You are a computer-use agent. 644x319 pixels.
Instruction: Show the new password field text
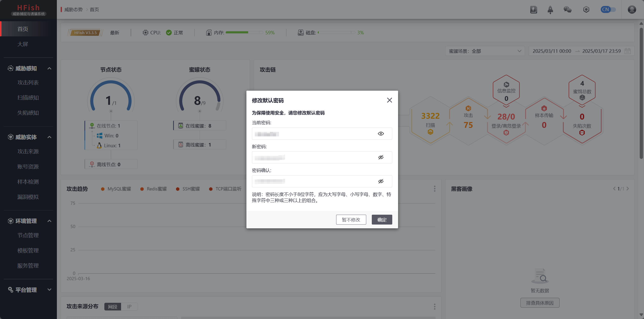click(x=381, y=157)
